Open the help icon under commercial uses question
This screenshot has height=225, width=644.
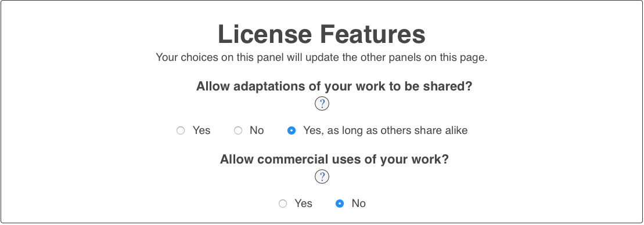[x=322, y=177]
